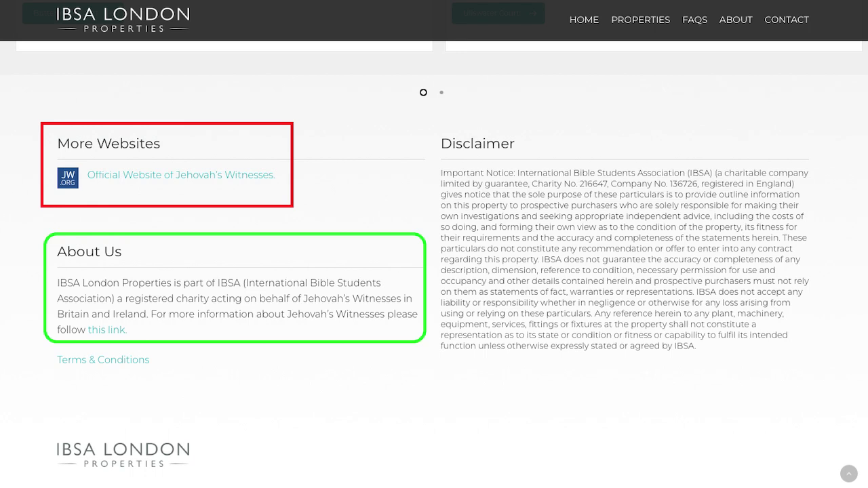Follow the 'this link' hyperlink in About Us
This screenshot has height=488, width=868.
(x=107, y=330)
